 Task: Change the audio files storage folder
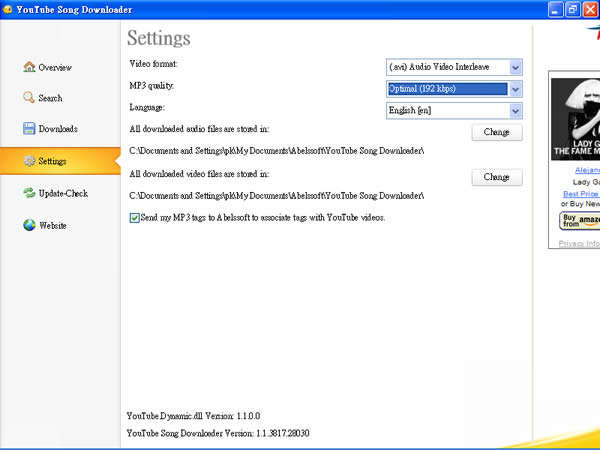coord(497,132)
